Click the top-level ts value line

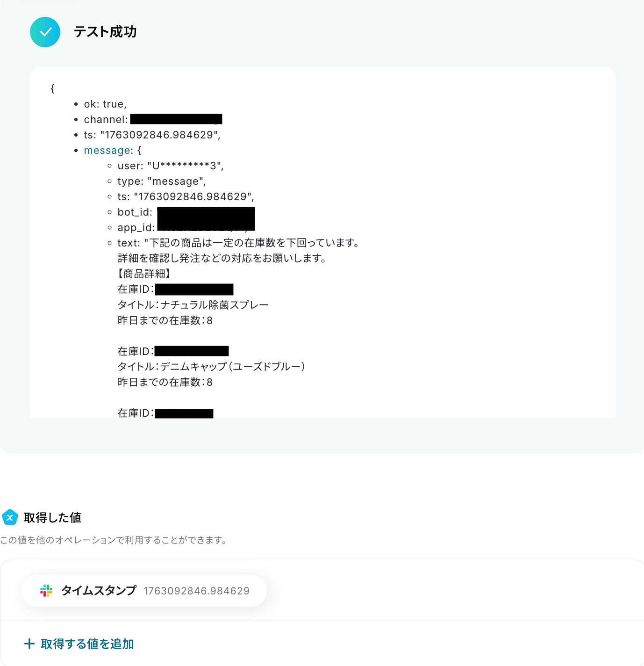click(152, 135)
